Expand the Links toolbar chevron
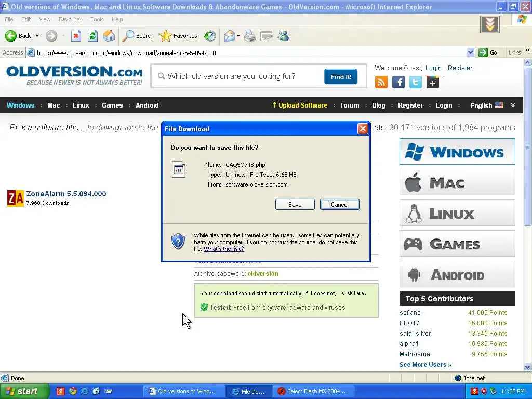Viewport: 532px width, 399px height. [x=528, y=50]
